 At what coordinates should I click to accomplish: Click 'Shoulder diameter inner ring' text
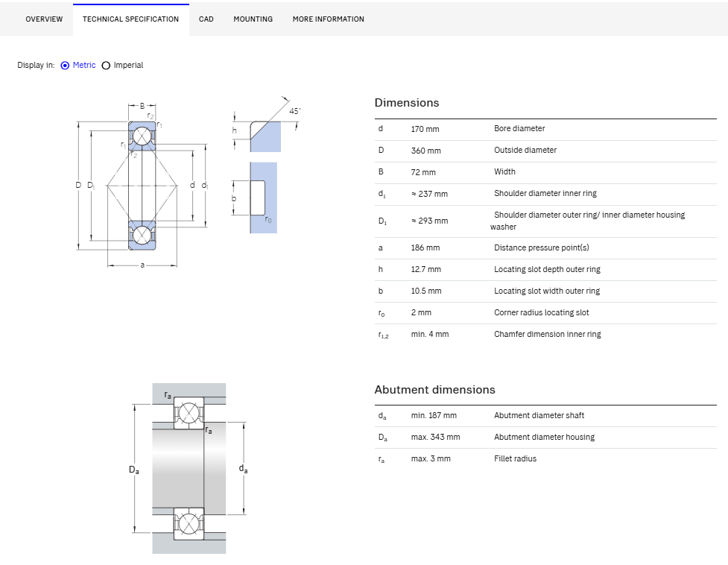[x=545, y=193]
